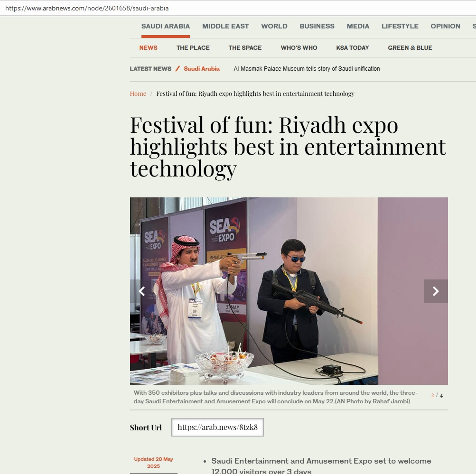The height and width of the screenshot is (474, 476).
Task: Click the Saudi Arabia latest news link
Action: tap(202, 69)
